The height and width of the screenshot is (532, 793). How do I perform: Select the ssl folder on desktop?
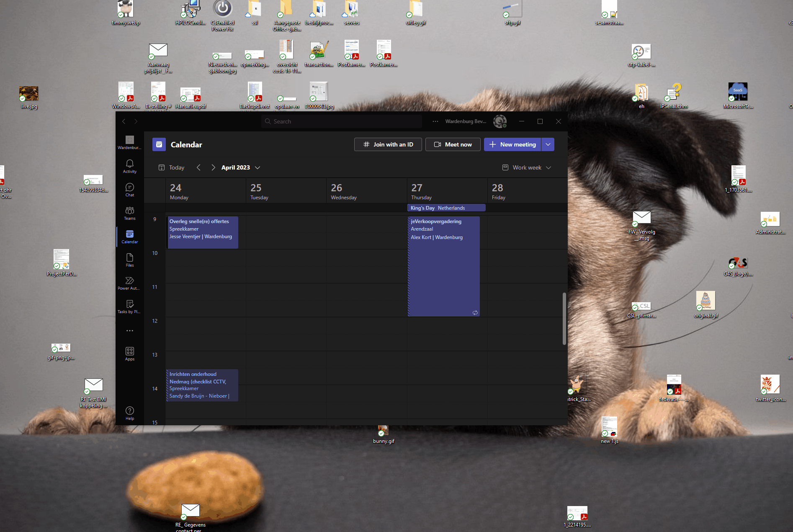(255, 13)
